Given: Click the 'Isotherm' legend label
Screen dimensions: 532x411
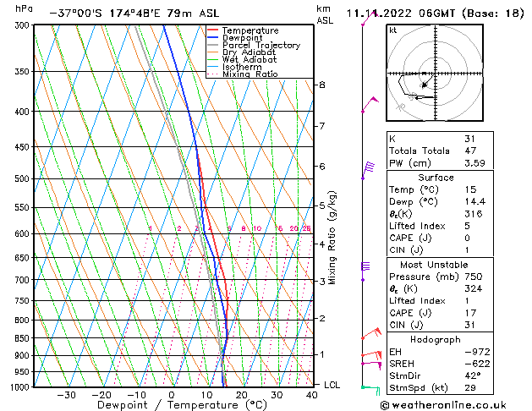Looking at the screenshot, I should click(242, 67).
